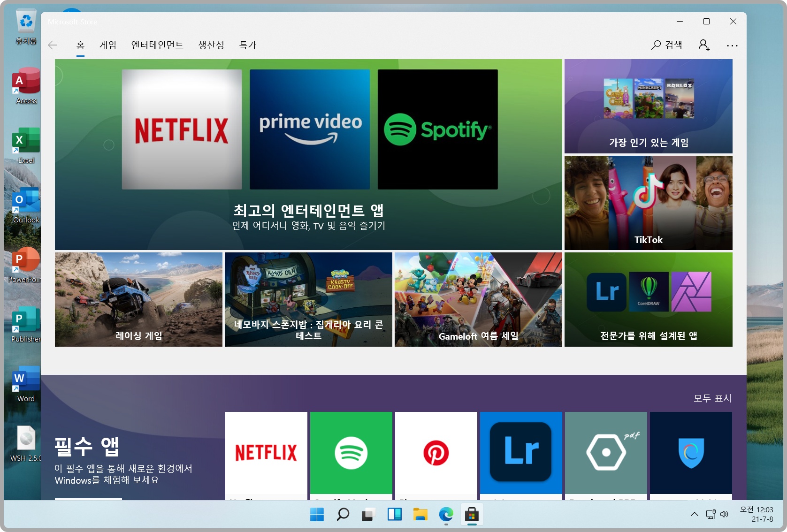Open File Explorer from the taskbar
Image resolution: width=787 pixels, height=532 pixels.
tap(420, 514)
